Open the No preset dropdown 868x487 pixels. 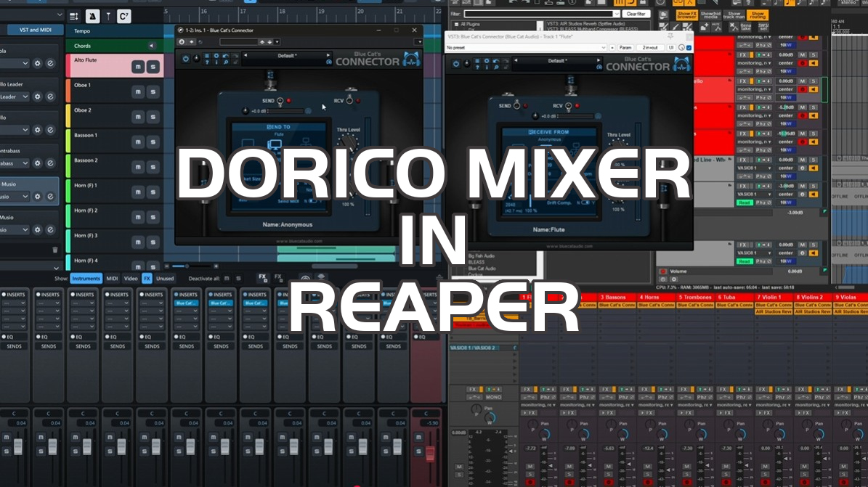(x=526, y=48)
